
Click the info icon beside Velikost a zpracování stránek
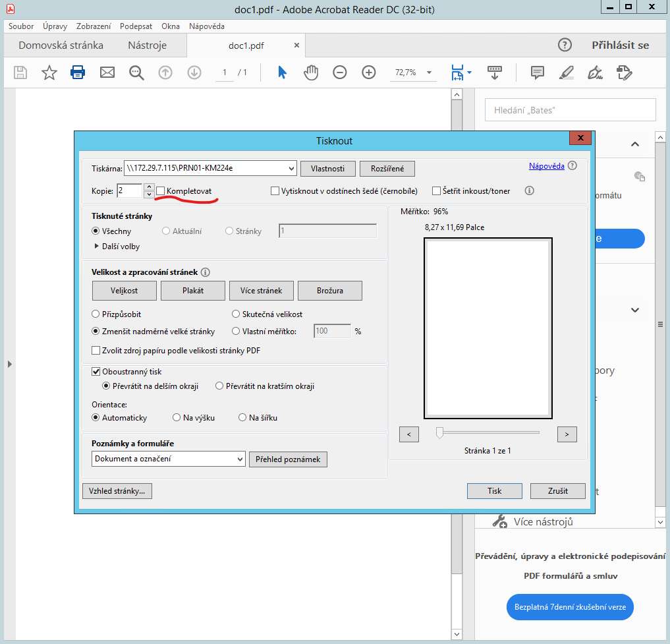coord(205,272)
